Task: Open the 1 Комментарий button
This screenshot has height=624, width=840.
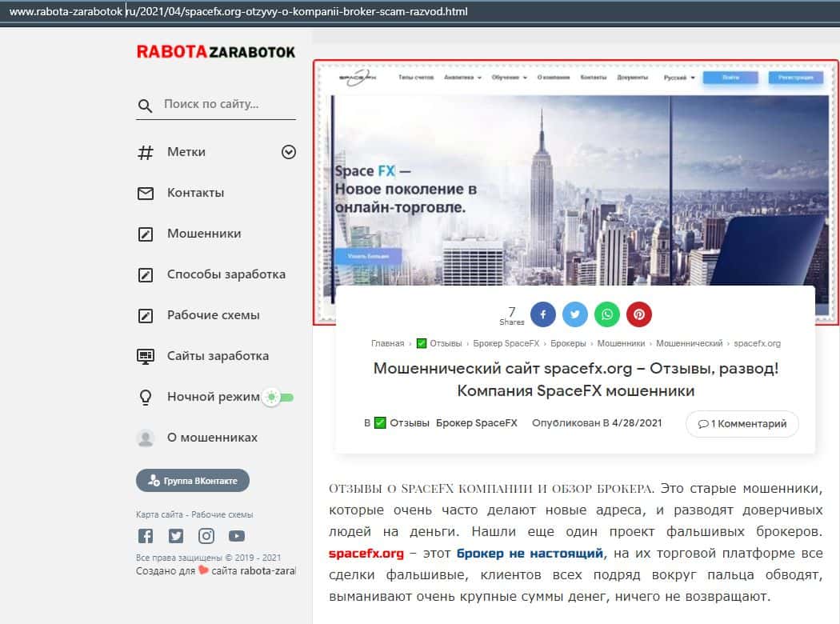Action: pyautogui.click(x=742, y=424)
